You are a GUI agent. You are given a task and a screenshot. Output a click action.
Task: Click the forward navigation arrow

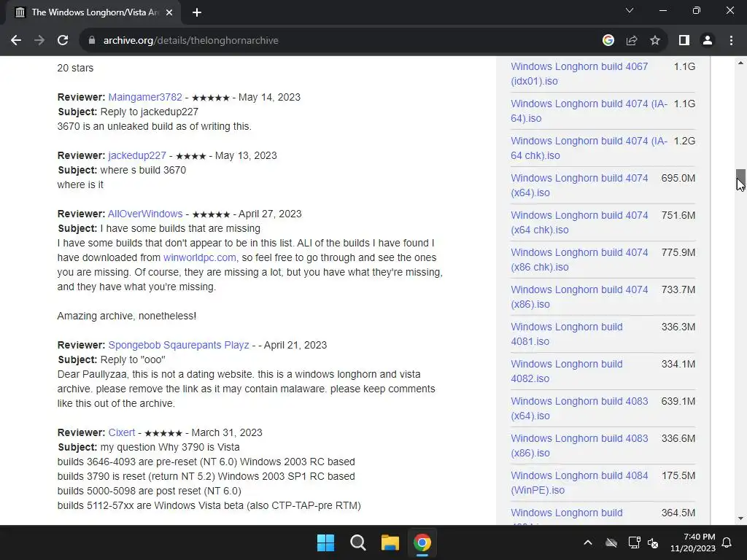39,41
